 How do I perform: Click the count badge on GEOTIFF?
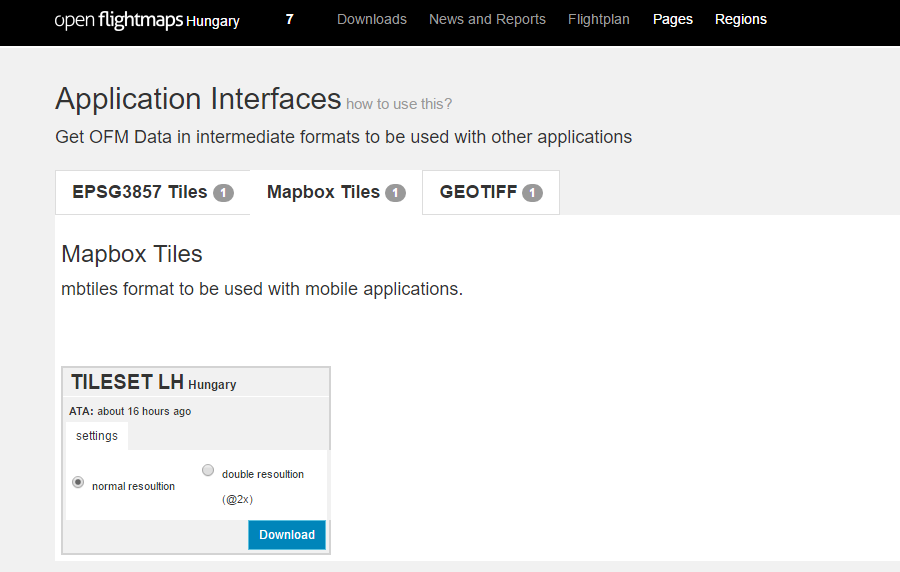[532, 193]
